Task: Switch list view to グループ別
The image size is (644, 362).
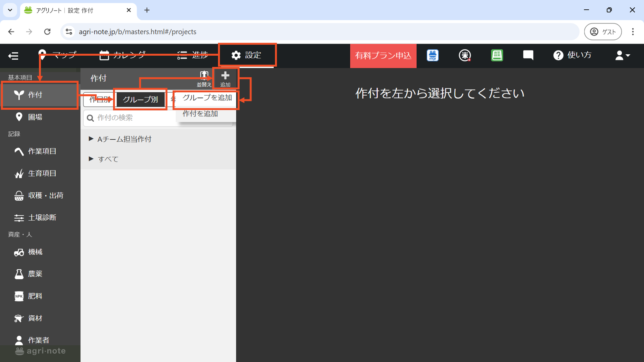Action: (x=140, y=99)
